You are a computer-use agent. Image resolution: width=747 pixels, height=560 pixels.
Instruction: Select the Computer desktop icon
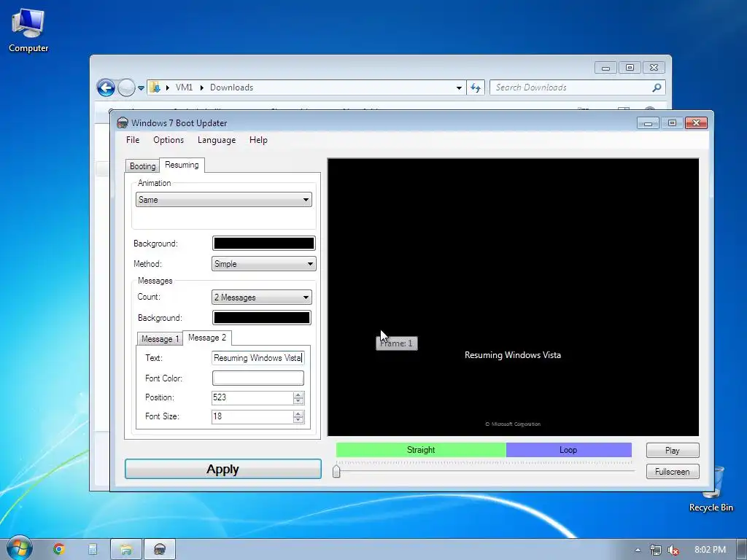coord(28,30)
